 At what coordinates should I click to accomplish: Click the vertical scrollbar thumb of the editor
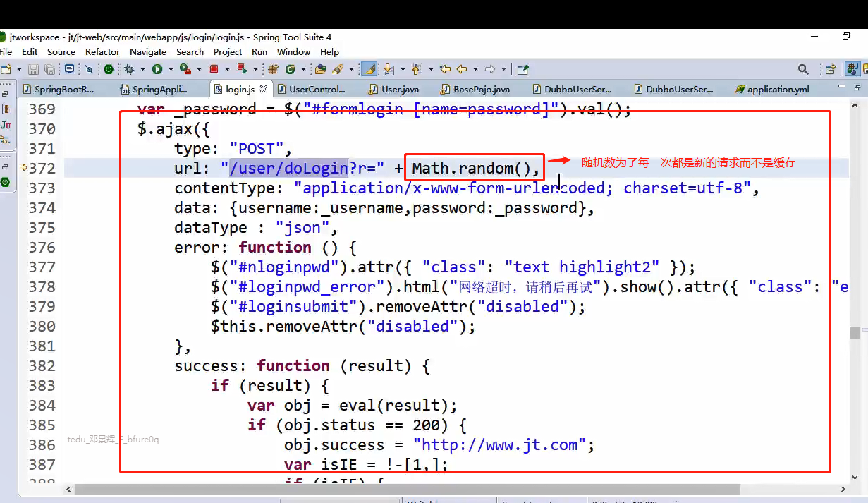coord(855,333)
